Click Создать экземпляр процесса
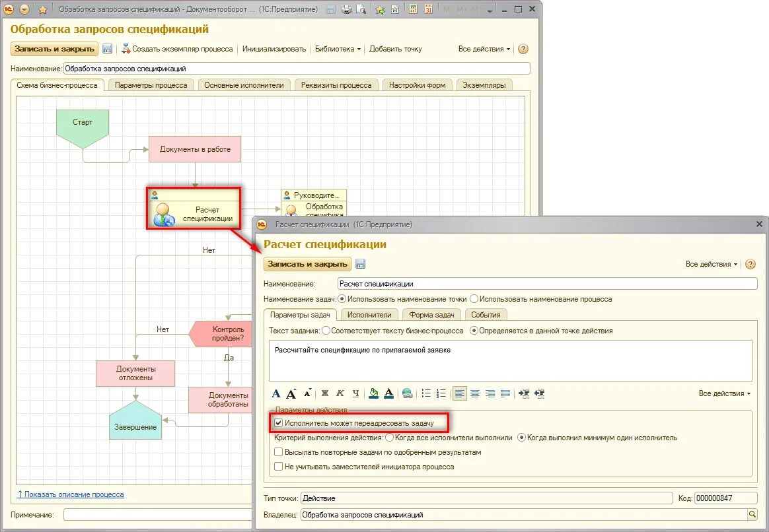This screenshot has height=532, width=769. click(177, 49)
